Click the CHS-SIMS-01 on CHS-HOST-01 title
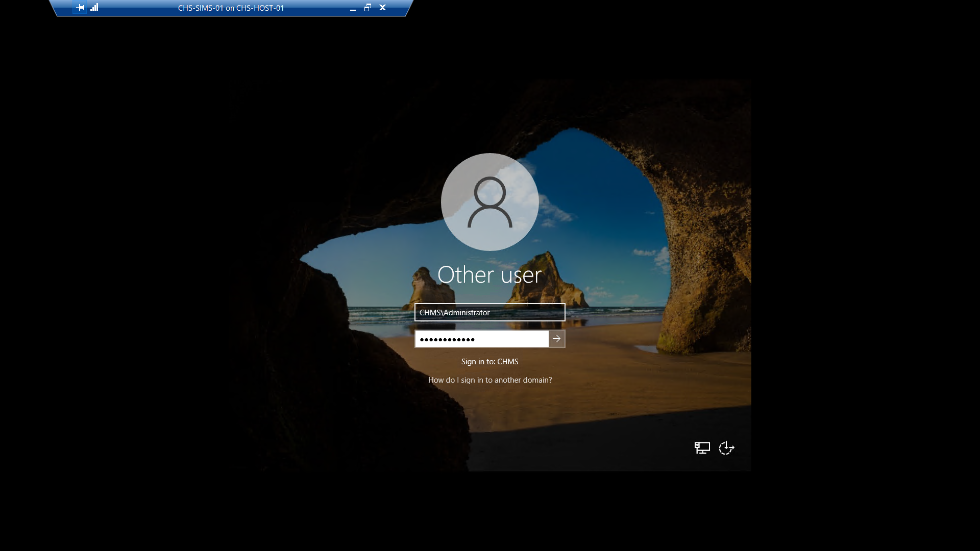Image resolution: width=980 pixels, height=551 pixels. 231,8
